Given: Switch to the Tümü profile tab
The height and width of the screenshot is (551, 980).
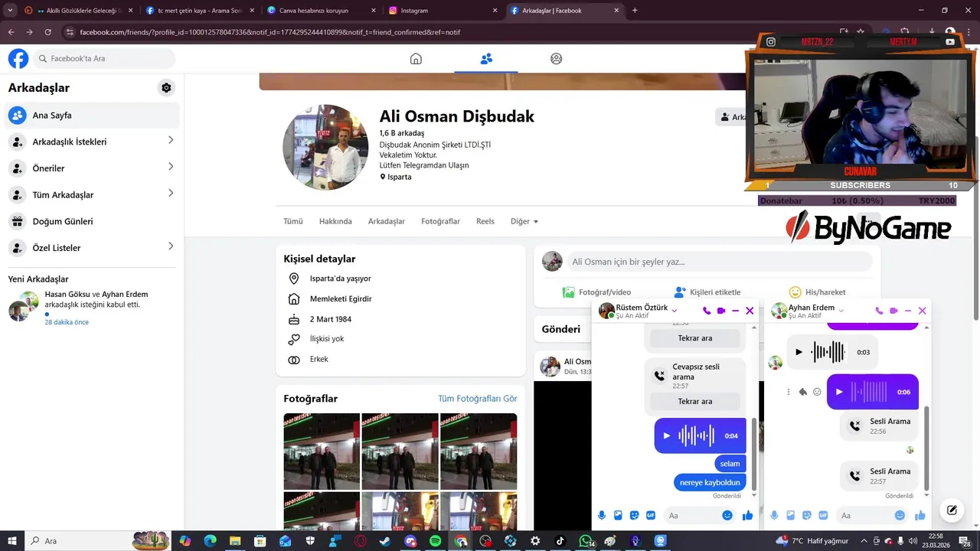Looking at the screenshot, I should pos(293,221).
